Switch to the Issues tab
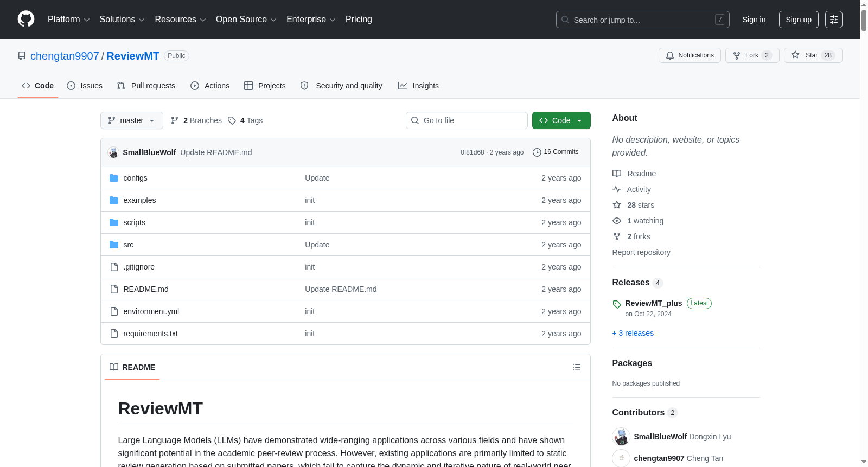Screen dimensions: 868x467 (x=85, y=86)
